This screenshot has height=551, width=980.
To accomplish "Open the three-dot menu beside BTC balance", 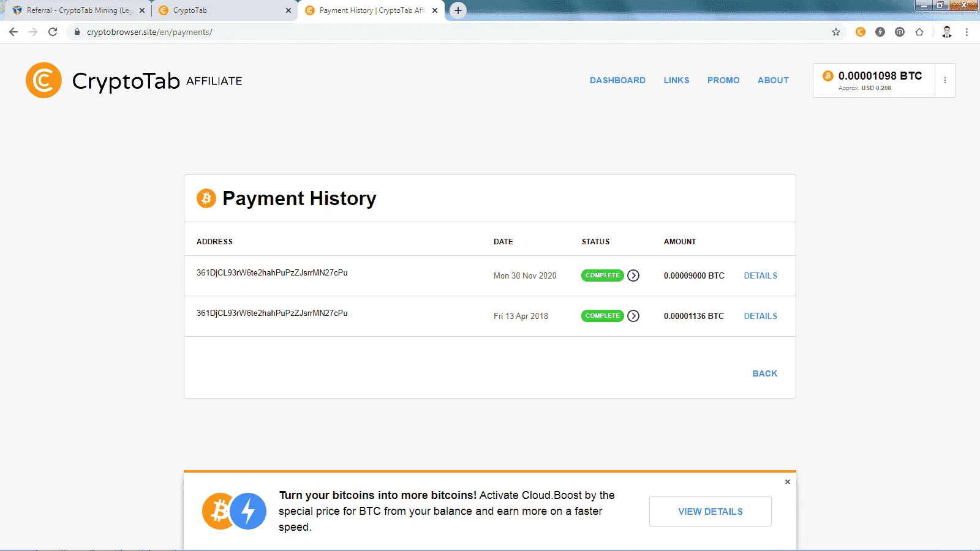I will [x=945, y=80].
